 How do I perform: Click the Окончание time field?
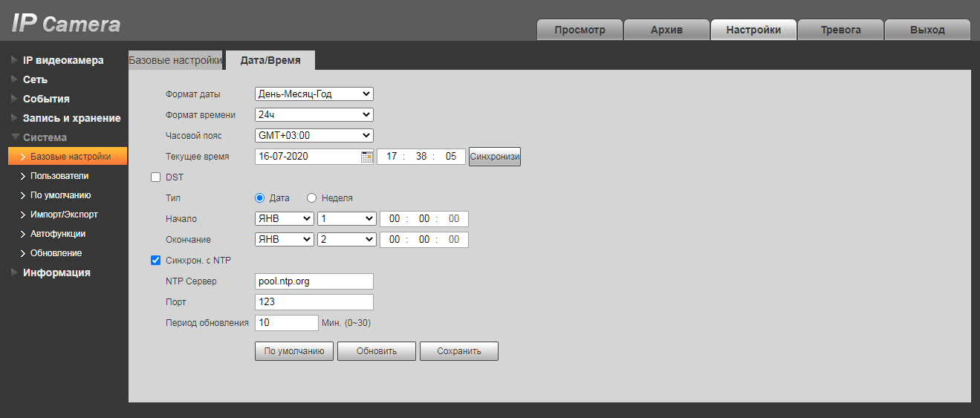coord(424,240)
